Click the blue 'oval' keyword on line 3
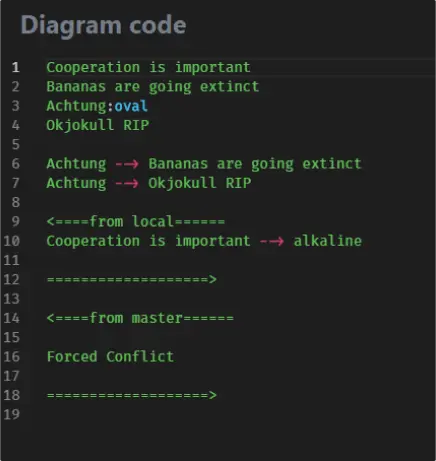This screenshot has width=436, height=461. point(131,106)
